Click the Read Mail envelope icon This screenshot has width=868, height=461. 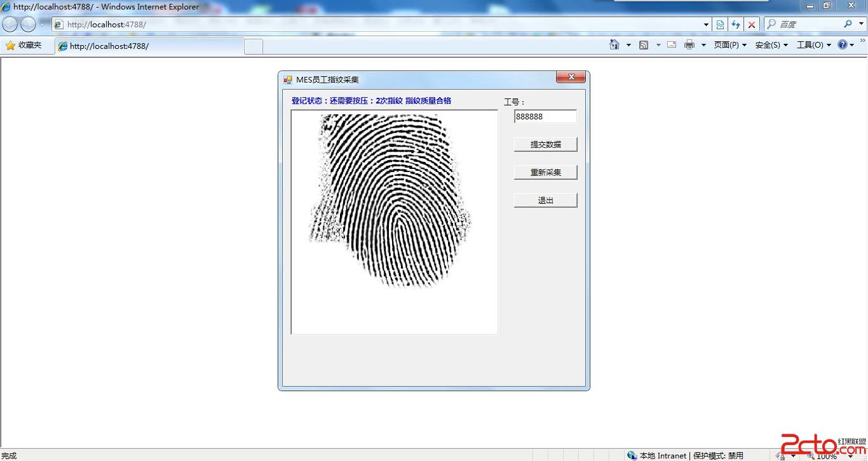(x=672, y=44)
